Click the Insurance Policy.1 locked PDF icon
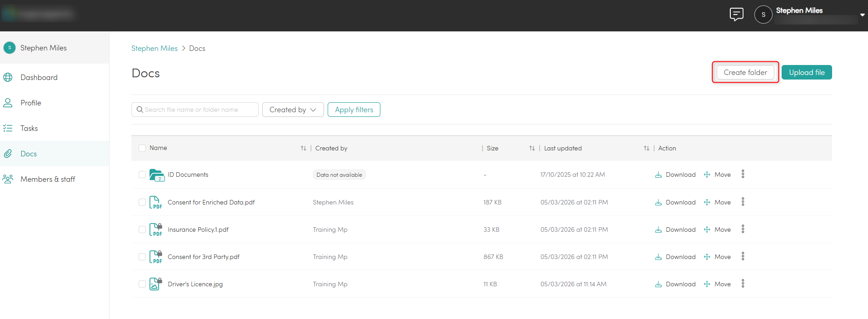 tap(156, 229)
